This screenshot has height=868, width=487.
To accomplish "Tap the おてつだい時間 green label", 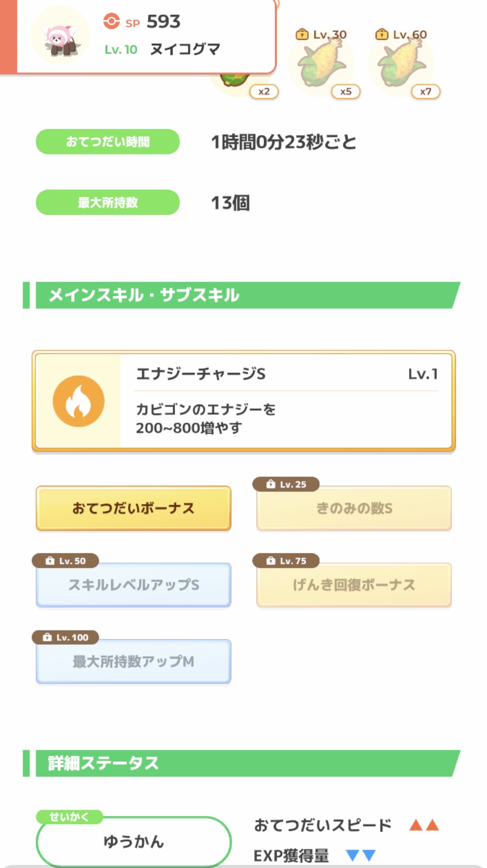I will (108, 142).
